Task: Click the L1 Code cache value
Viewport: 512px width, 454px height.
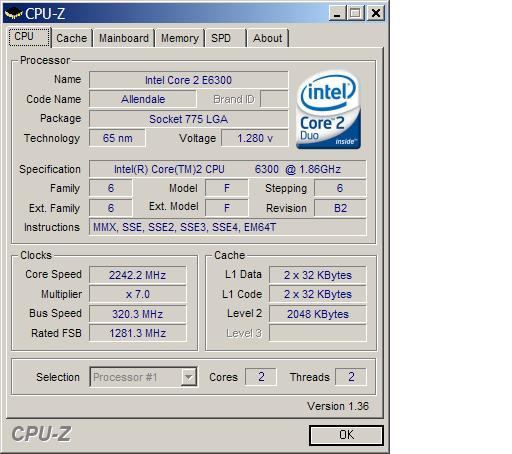Action: click(318, 294)
